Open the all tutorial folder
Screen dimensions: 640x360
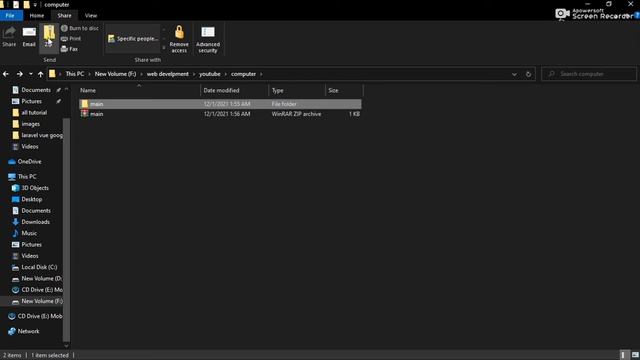34,113
